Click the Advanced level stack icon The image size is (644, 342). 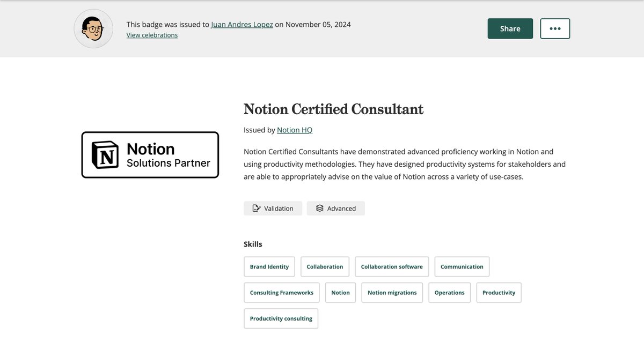pyautogui.click(x=319, y=208)
